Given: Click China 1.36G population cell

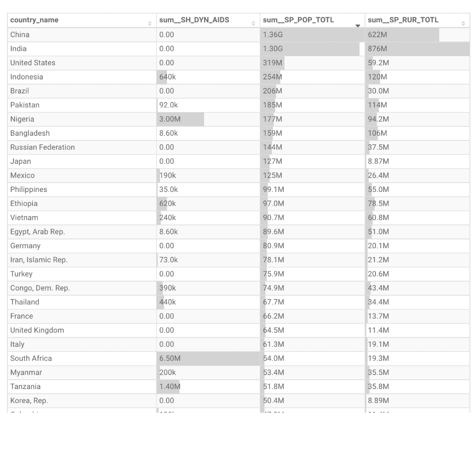Looking at the screenshot, I should tap(312, 35).
